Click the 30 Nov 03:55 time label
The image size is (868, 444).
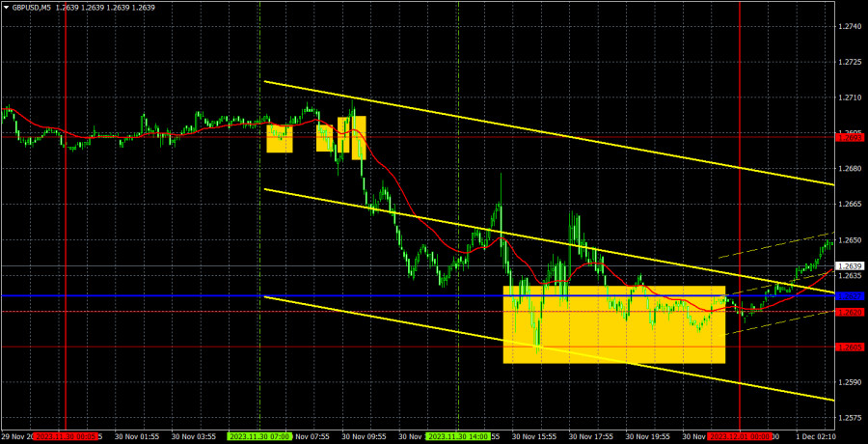click(193, 437)
